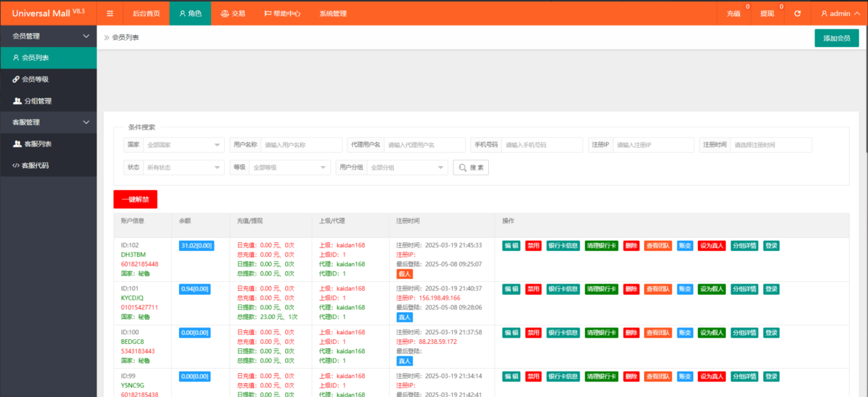This screenshot has height=397, width=868.
Task: Click the 真人 tag of ID:101
Action: coord(405,318)
